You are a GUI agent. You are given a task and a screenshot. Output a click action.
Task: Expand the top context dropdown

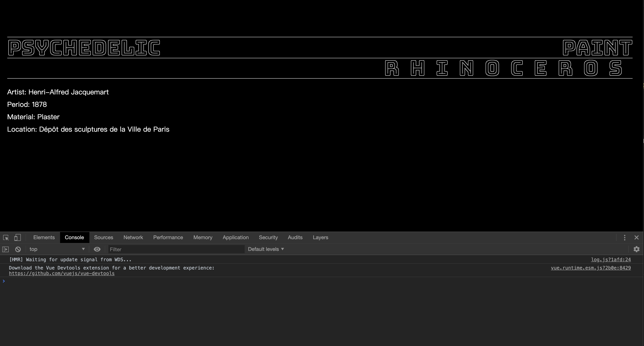[57, 249]
